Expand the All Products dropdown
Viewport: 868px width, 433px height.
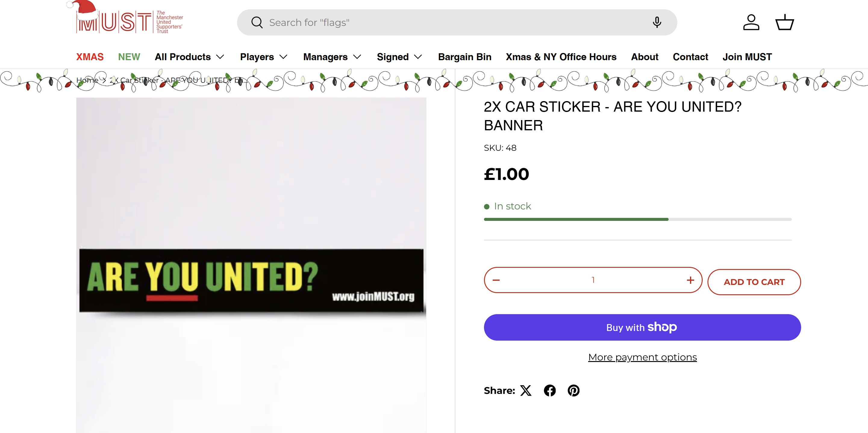click(x=189, y=57)
